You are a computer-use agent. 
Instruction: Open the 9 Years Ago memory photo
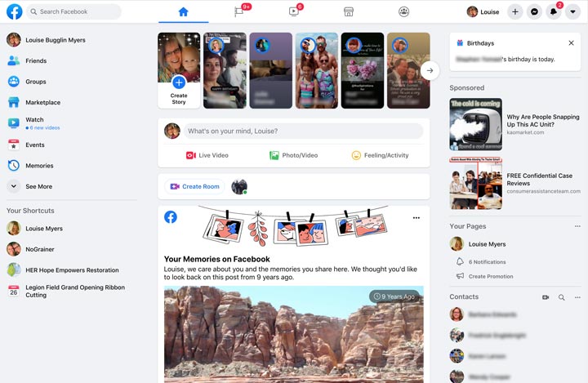click(294, 334)
